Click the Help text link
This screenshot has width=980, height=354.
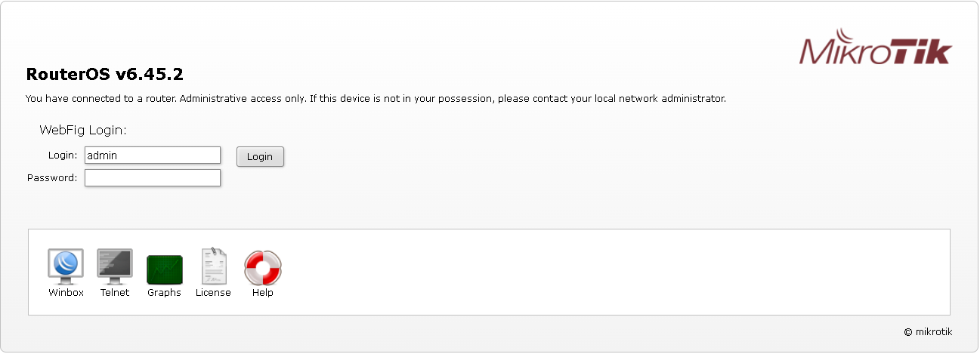tap(262, 293)
